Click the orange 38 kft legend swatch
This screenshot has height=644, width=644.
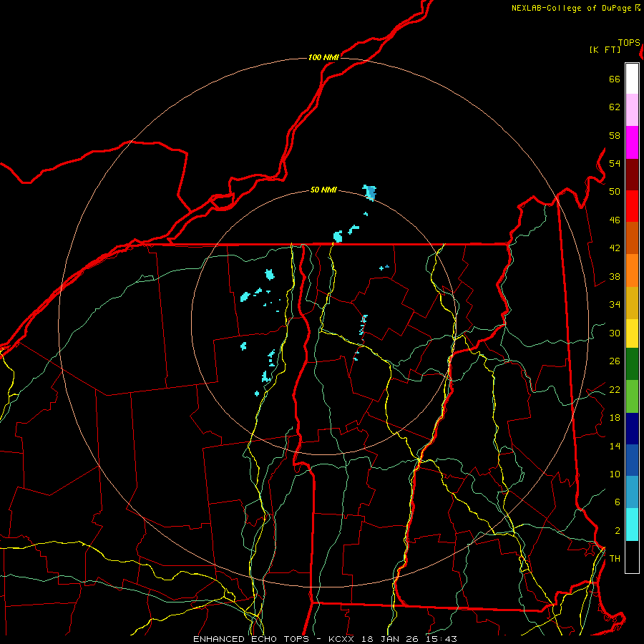[x=632, y=270]
